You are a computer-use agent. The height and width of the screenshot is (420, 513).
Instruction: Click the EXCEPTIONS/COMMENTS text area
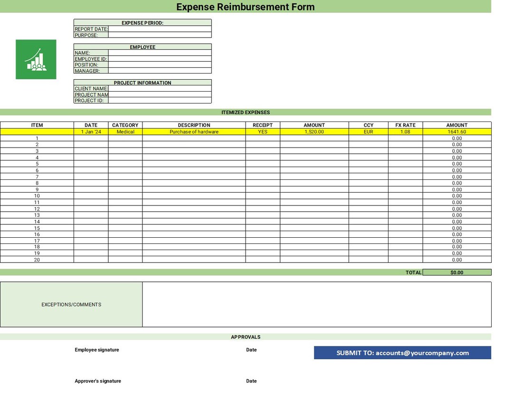click(316, 304)
